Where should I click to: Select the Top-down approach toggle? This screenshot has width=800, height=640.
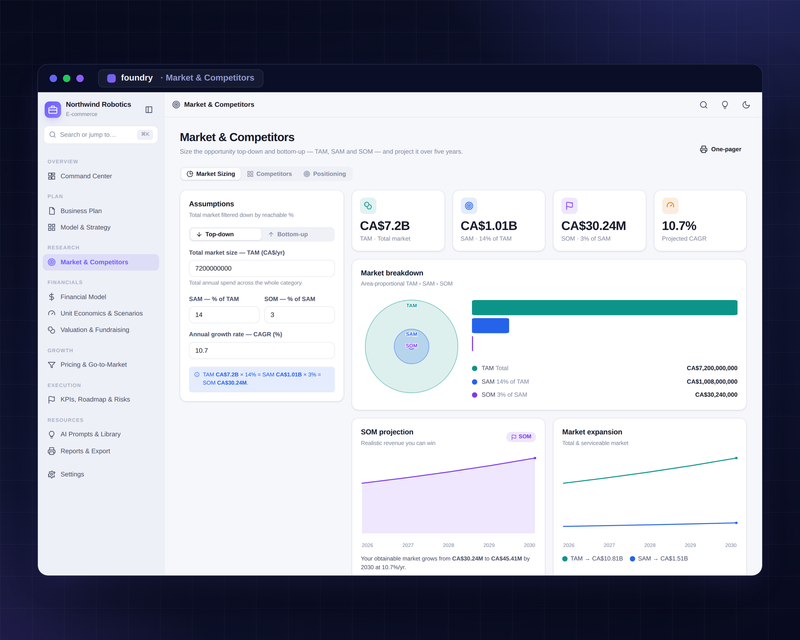click(x=226, y=234)
